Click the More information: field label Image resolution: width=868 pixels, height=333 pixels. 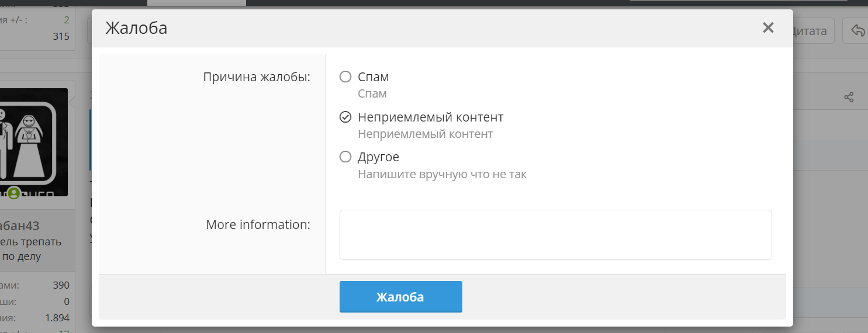coord(258,224)
